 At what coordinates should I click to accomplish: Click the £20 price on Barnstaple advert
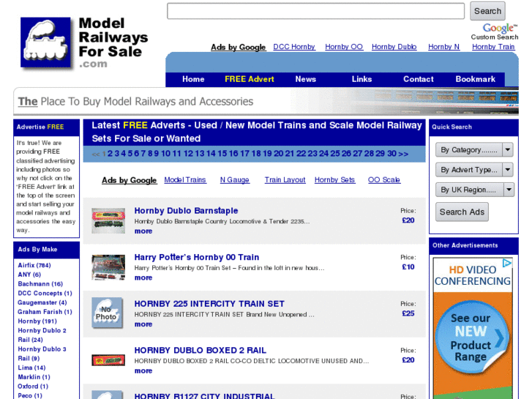pos(408,220)
